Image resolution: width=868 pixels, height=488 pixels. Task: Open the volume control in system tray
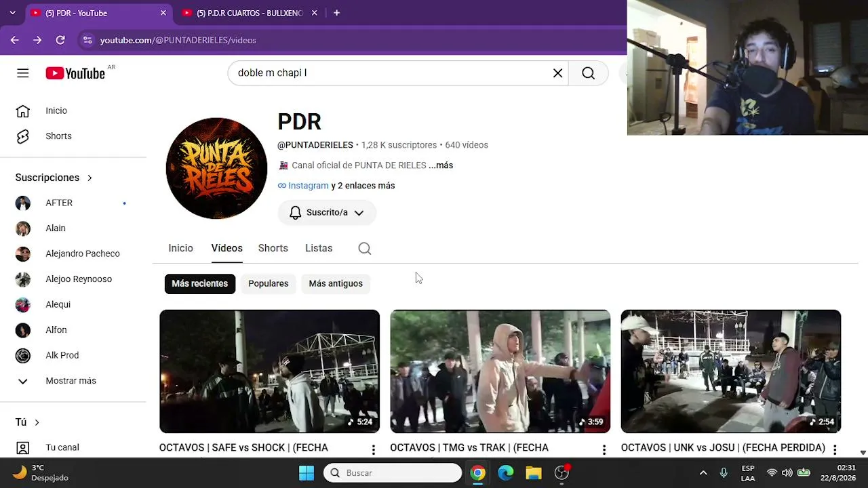tap(787, 473)
